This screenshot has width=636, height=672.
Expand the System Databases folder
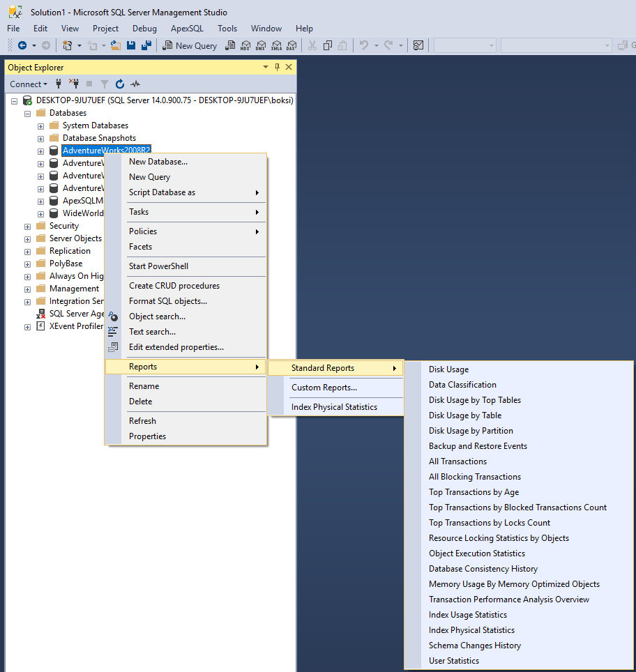(40, 126)
